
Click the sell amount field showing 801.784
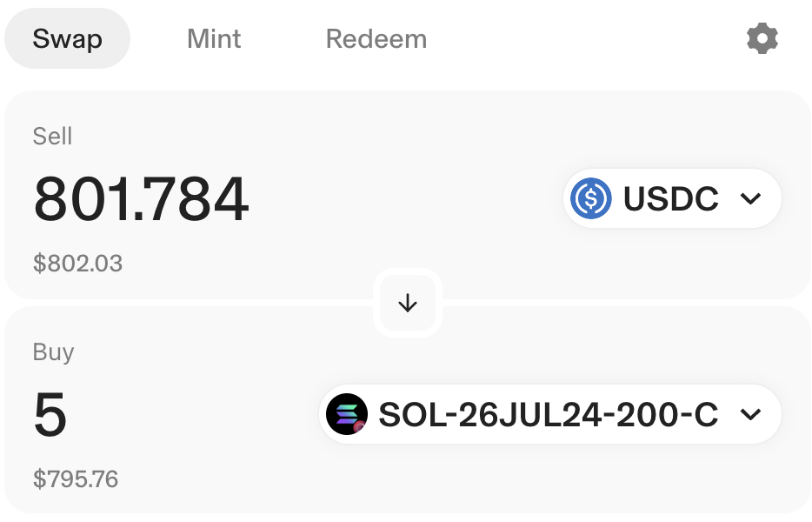point(141,199)
